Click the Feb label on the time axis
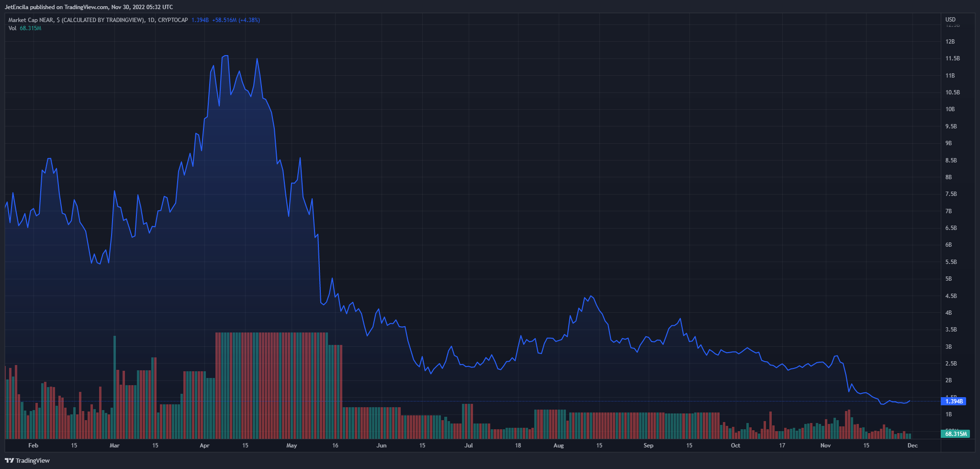The height and width of the screenshot is (469, 980). (33, 446)
